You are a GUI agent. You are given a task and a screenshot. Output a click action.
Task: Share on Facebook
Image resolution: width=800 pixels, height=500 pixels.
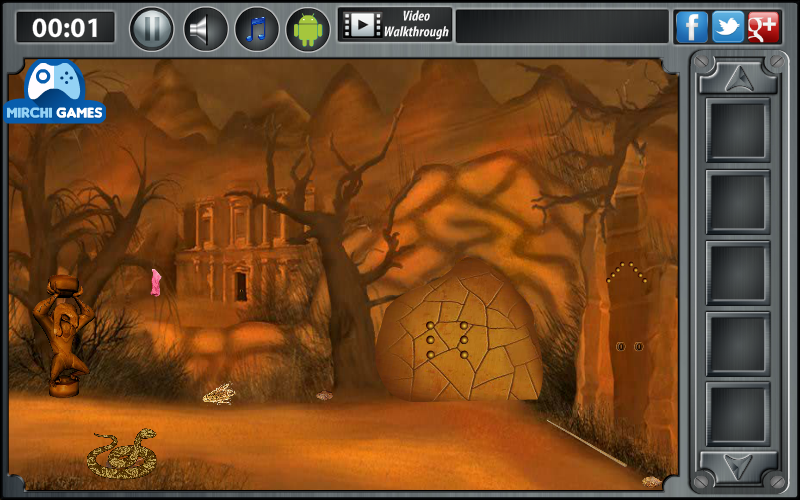pos(692,27)
